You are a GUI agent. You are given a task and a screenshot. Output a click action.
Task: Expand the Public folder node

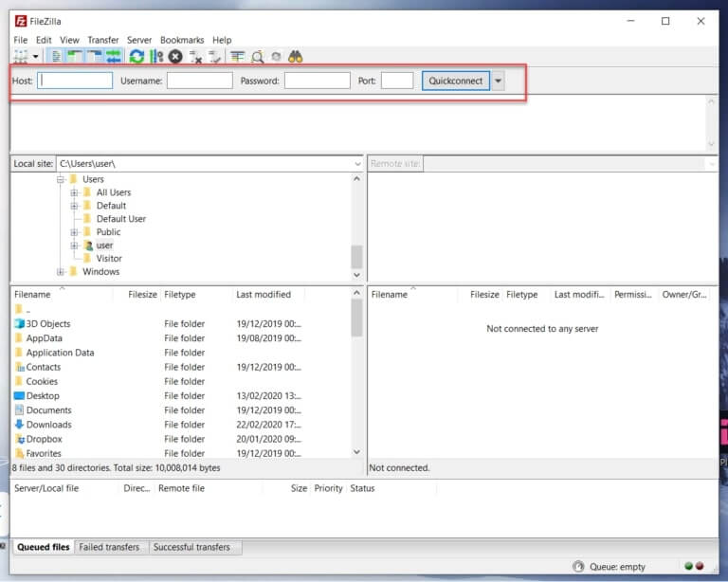[74, 232]
